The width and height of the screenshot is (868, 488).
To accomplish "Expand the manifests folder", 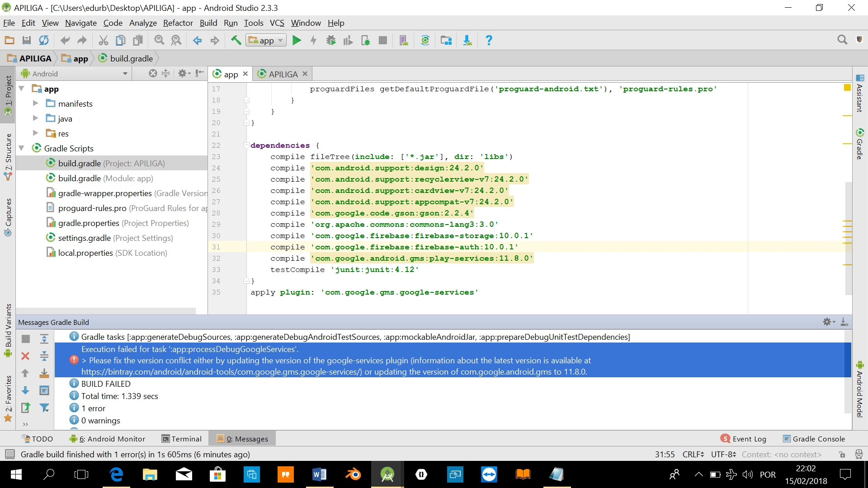I will point(36,103).
